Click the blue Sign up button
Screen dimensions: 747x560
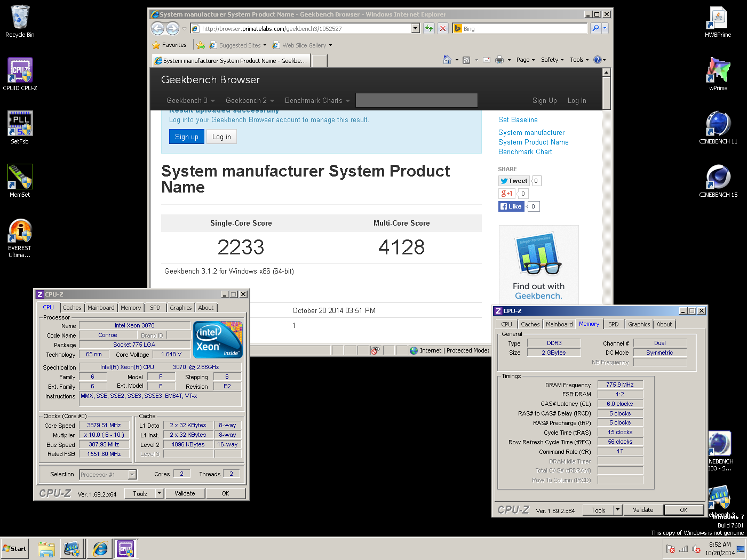click(x=187, y=137)
